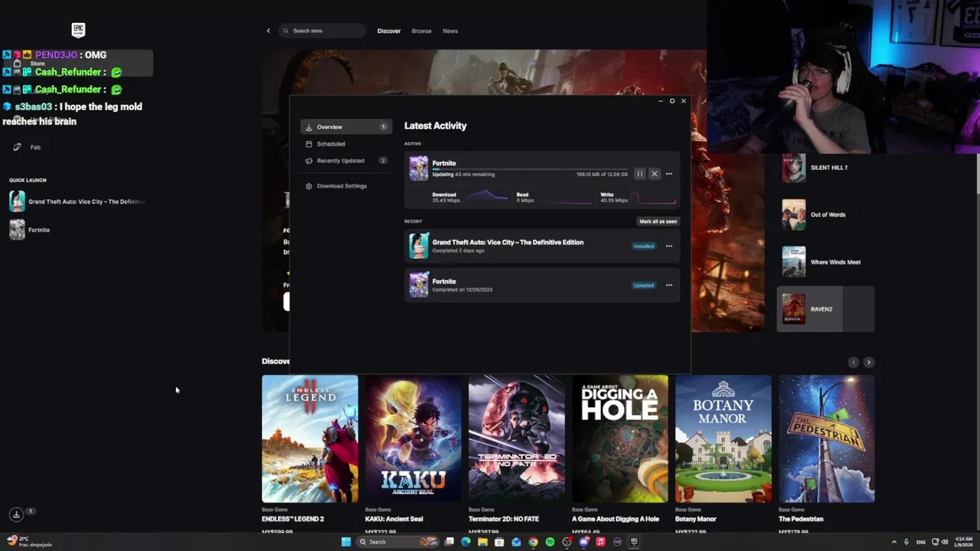Click the Search store field

pyautogui.click(x=322, y=31)
